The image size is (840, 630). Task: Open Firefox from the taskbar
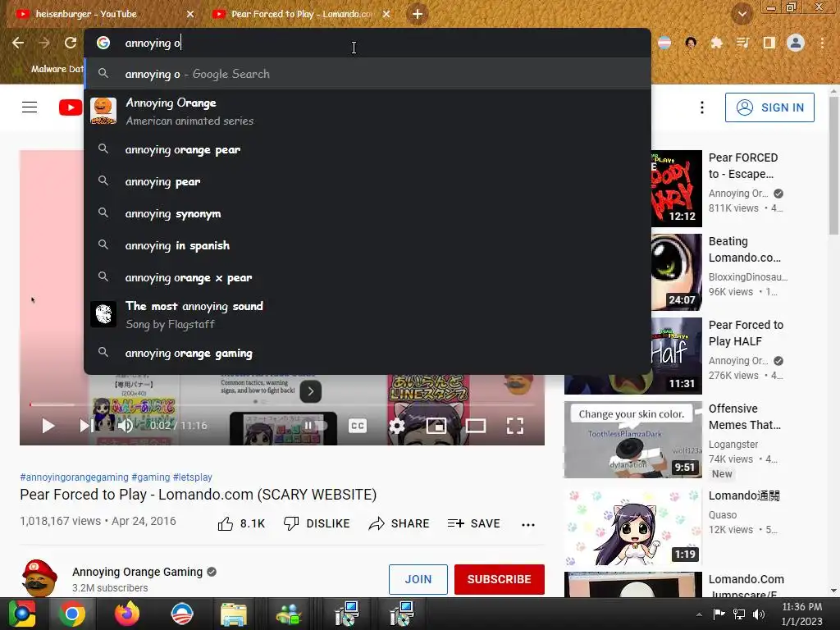127,614
